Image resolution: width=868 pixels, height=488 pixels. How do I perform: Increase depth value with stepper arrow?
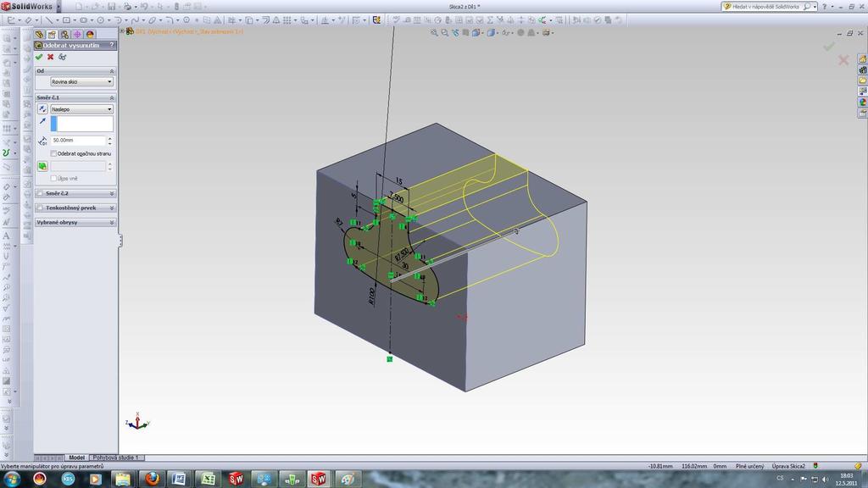(x=109, y=138)
